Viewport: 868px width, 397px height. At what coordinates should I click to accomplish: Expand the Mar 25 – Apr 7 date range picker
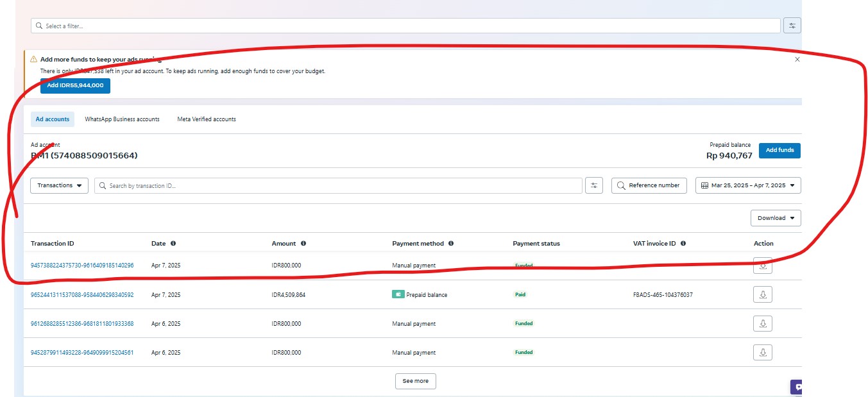748,185
